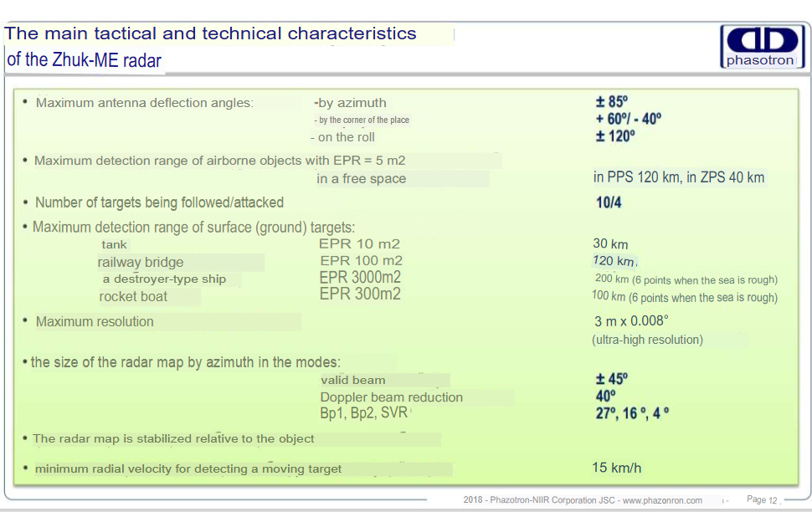
Task: Click 'the size of the radar map by azimuth' line
Action: (185, 362)
